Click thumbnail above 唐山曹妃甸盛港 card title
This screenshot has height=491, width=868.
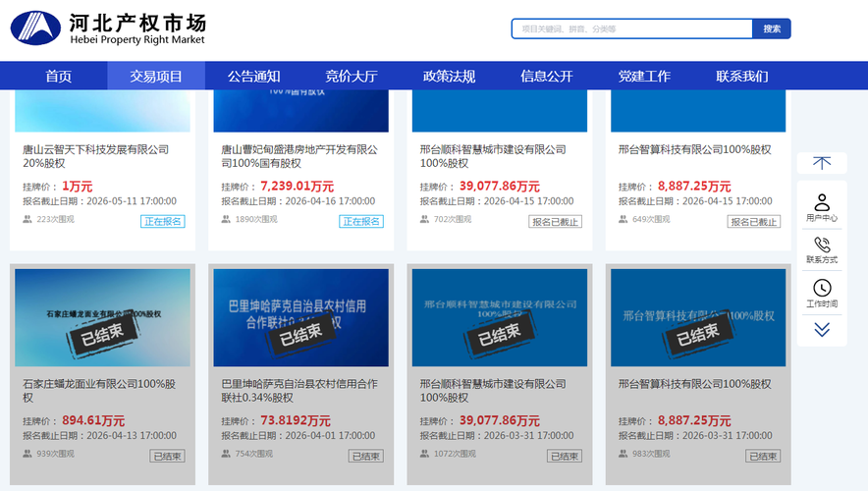coord(301,111)
